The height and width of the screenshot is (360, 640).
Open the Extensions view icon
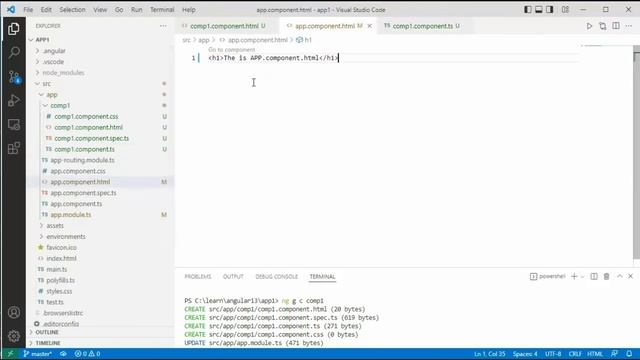(13, 148)
